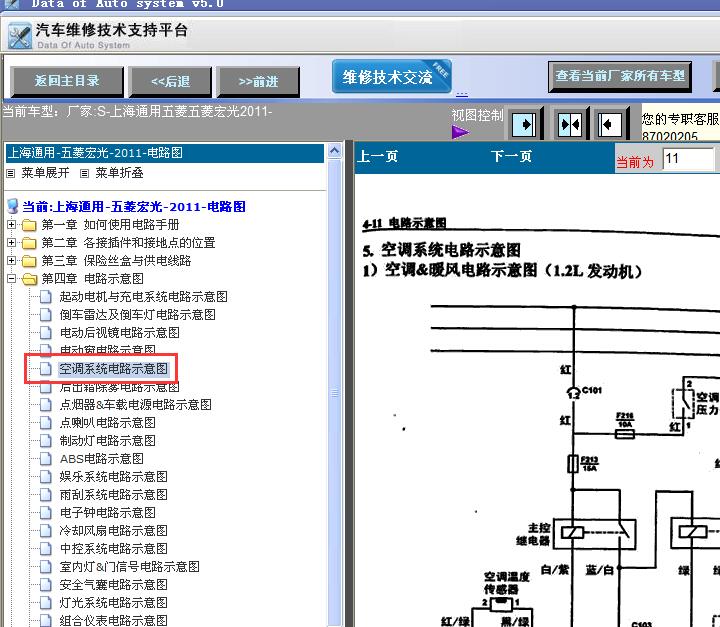
Task: Open 倒车雷达及倒车灯电路示意图 item
Action: coord(137,315)
